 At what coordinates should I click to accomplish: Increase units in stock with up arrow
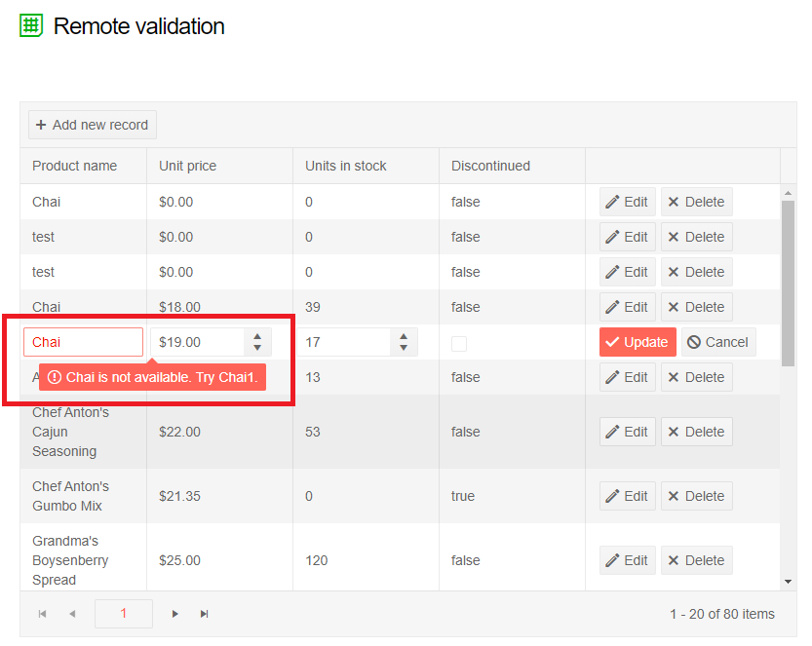(x=404, y=336)
